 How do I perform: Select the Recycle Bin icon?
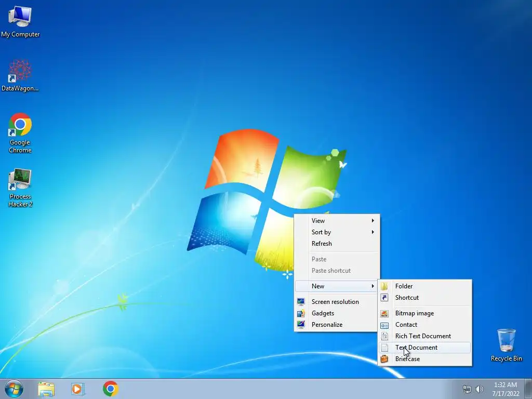[x=506, y=345]
